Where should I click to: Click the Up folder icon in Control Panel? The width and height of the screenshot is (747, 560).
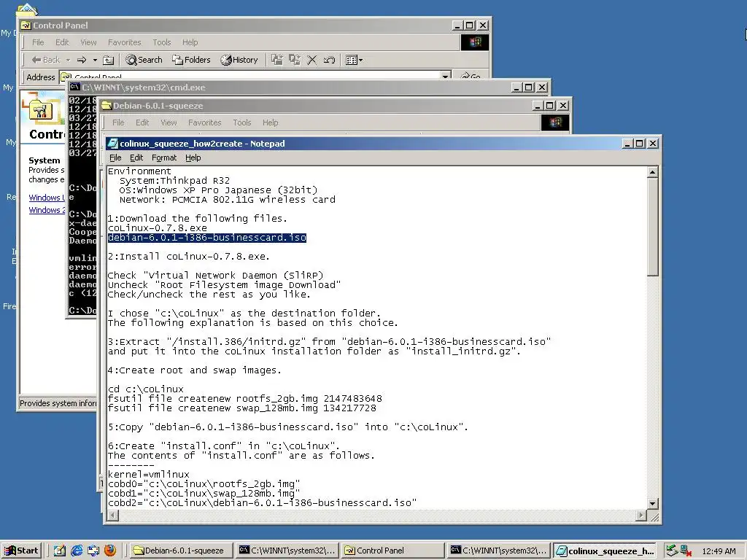point(109,60)
